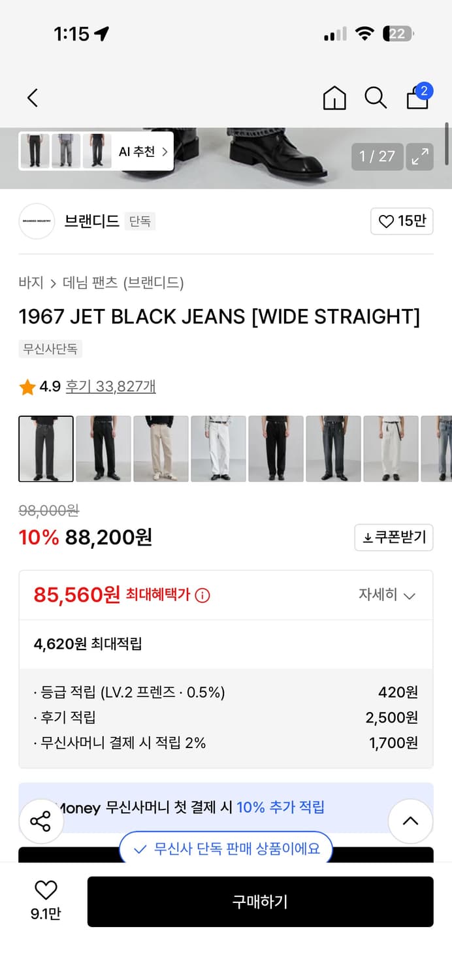Open the home screen via home icon
Screen dimensions: 452x980
pyautogui.click(x=334, y=97)
